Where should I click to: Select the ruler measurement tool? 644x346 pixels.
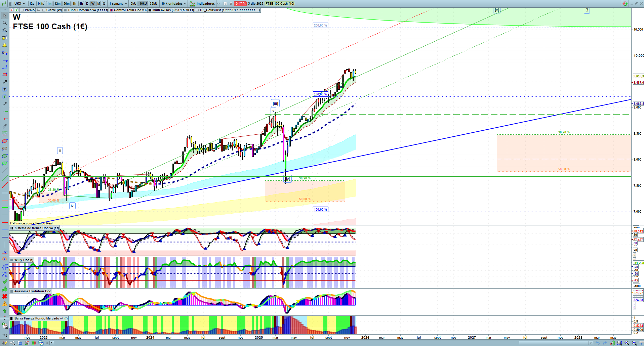pos(4,126)
